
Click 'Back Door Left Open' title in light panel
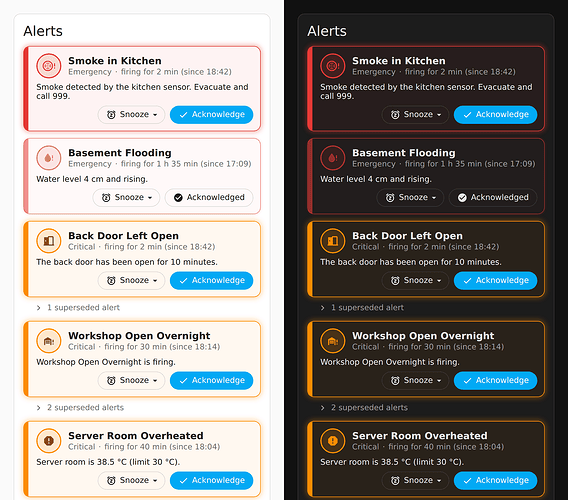(x=124, y=236)
